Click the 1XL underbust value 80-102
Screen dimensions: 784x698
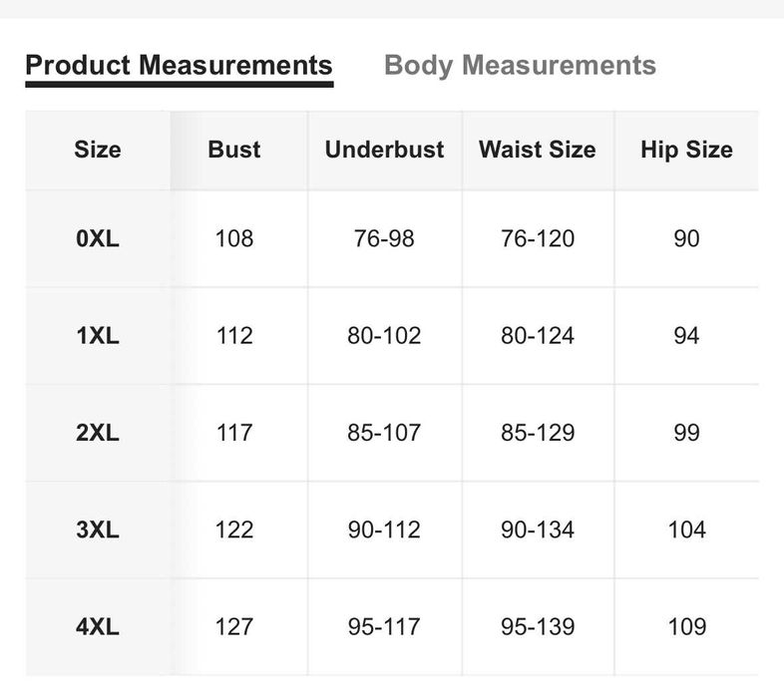(x=384, y=336)
